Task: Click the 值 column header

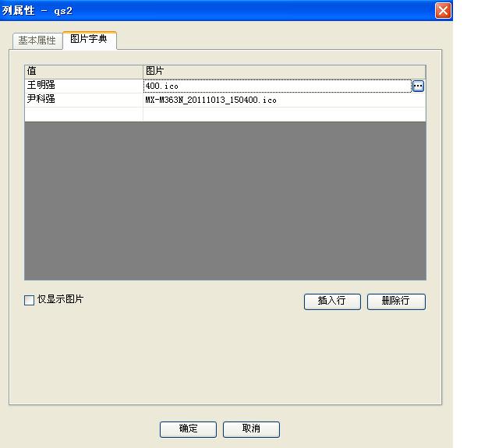Action: click(x=83, y=72)
